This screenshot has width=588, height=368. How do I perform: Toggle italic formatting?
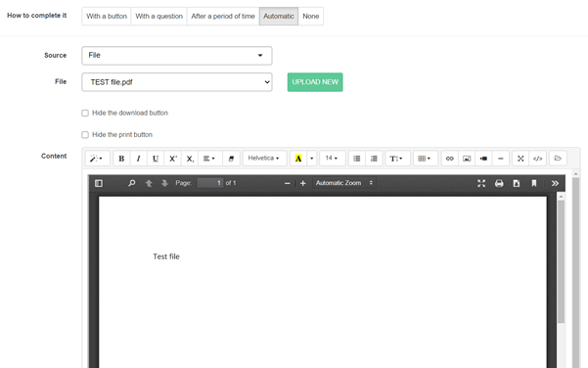[x=138, y=159]
